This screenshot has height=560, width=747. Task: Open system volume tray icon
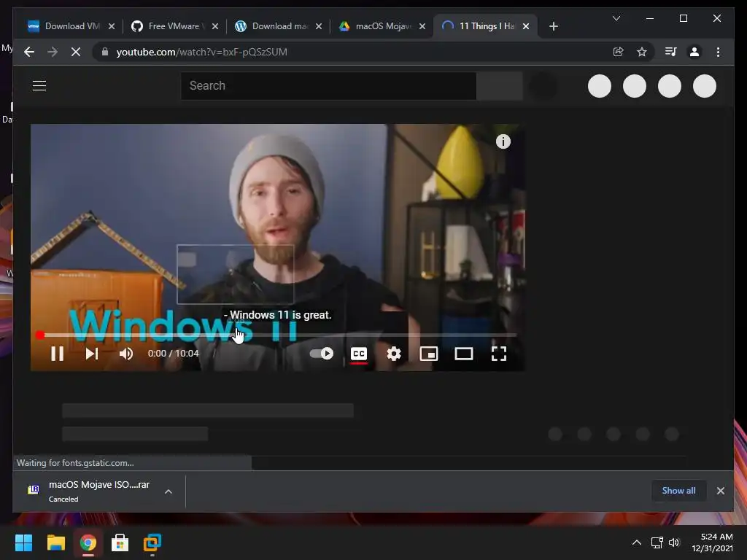coord(673,542)
